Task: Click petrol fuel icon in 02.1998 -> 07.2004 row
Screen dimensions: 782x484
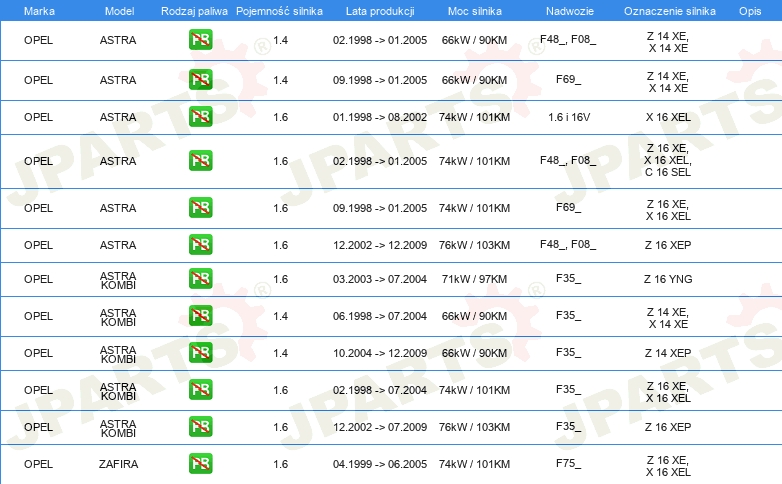Action: pyautogui.click(x=200, y=389)
